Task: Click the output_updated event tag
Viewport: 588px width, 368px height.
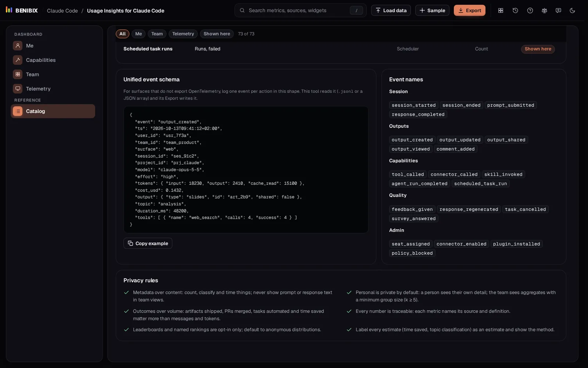Action: tap(460, 140)
